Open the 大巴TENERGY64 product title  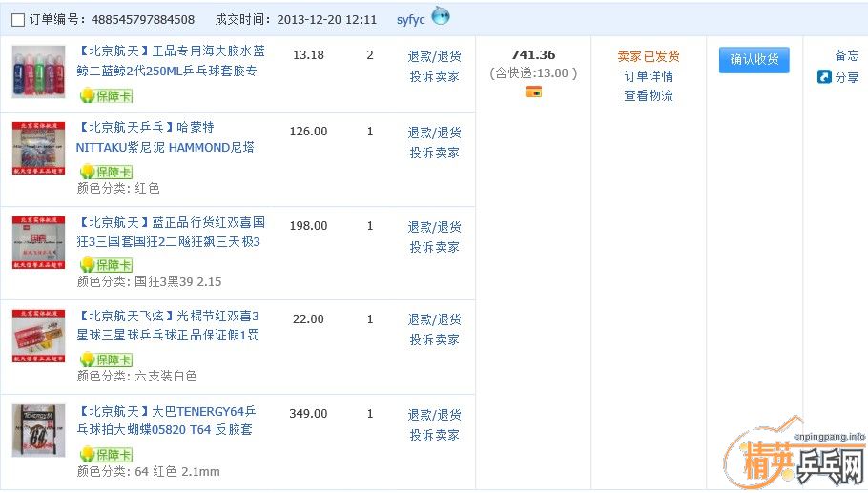pos(166,420)
